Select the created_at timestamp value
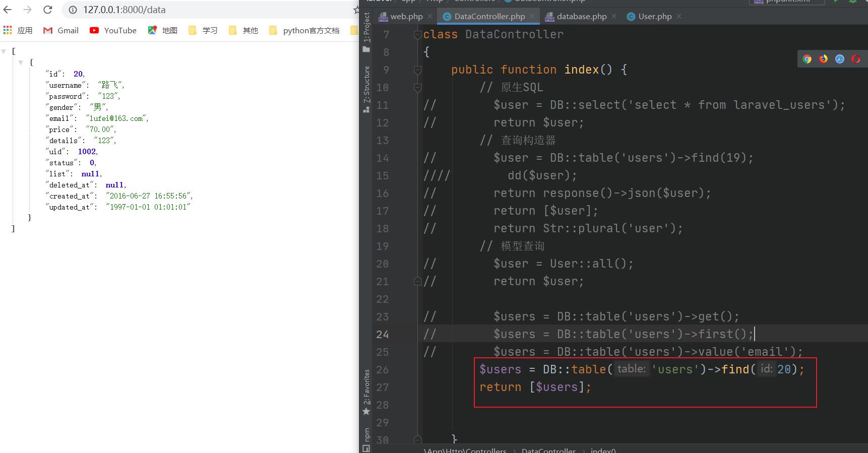This screenshot has height=453, width=868. 149,196
